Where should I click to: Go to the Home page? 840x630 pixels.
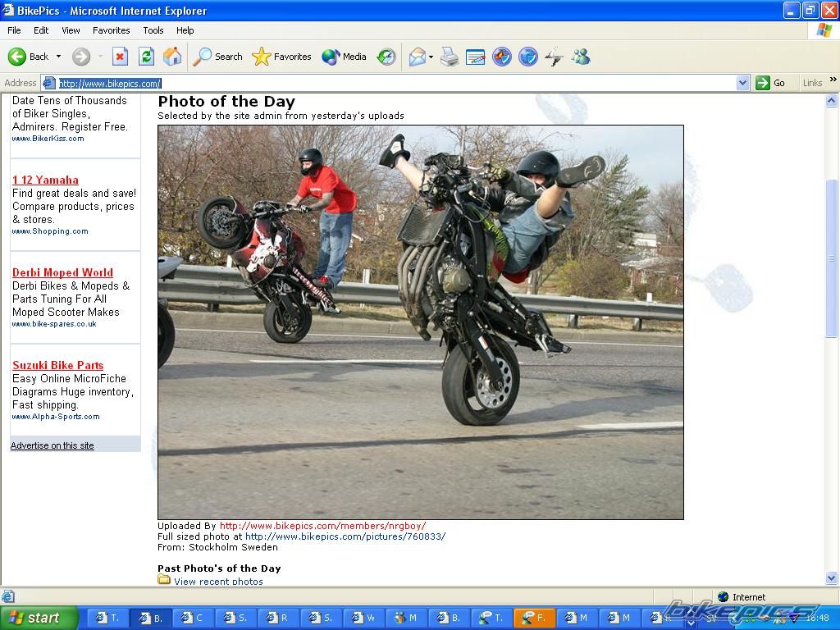(x=172, y=57)
